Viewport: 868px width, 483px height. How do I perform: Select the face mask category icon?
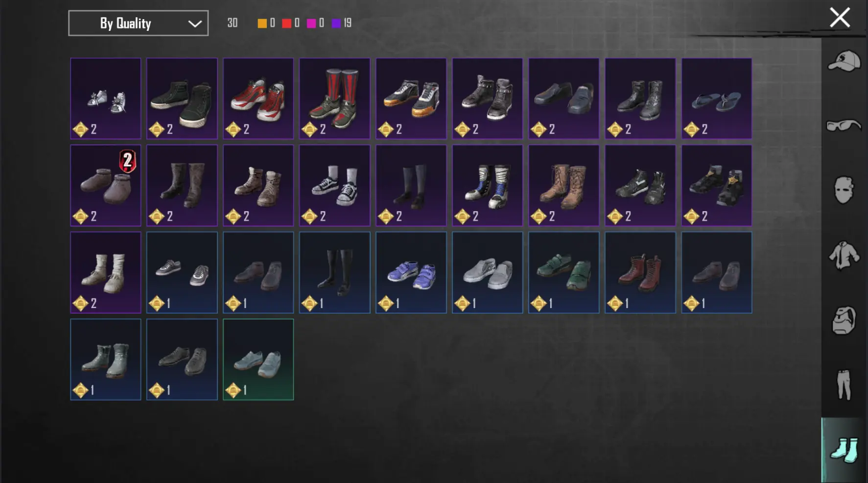(x=844, y=190)
